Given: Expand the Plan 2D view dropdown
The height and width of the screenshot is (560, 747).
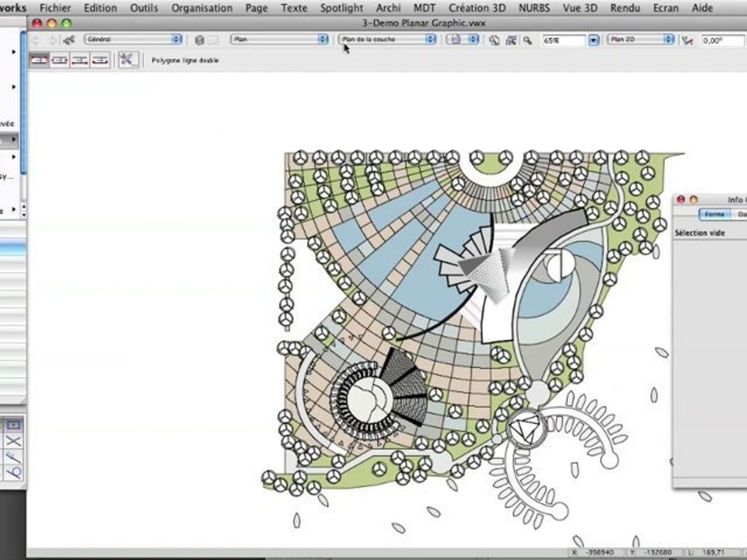Looking at the screenshot, I should coord(641,39).
